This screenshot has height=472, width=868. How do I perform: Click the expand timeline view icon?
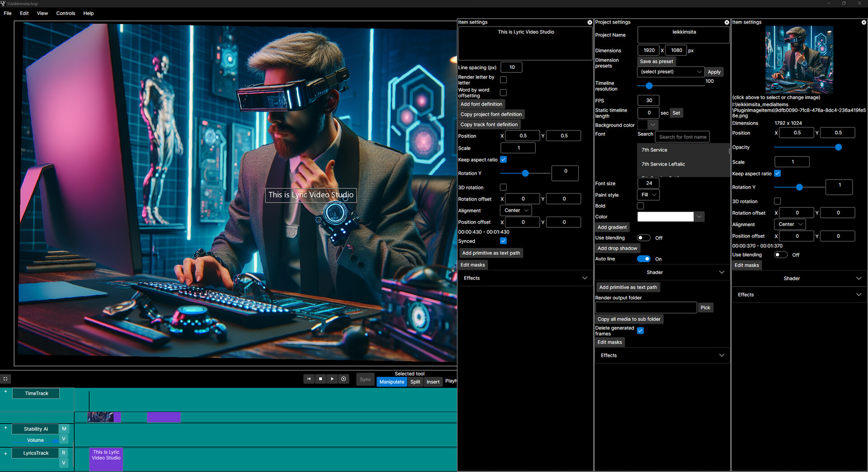pyautogui.click(x=5, y=379)
